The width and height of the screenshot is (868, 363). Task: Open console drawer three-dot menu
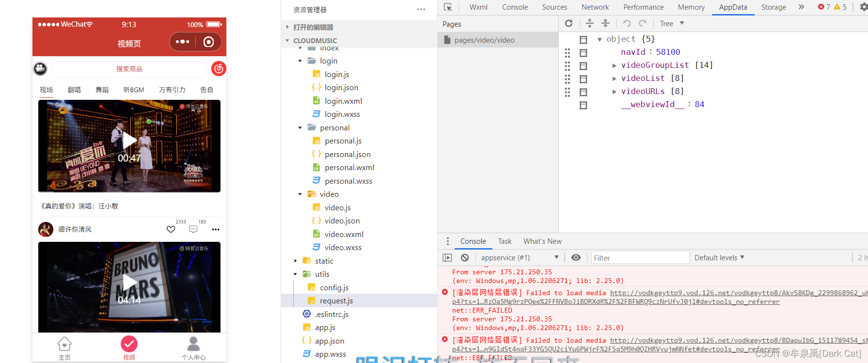[448, 241]
